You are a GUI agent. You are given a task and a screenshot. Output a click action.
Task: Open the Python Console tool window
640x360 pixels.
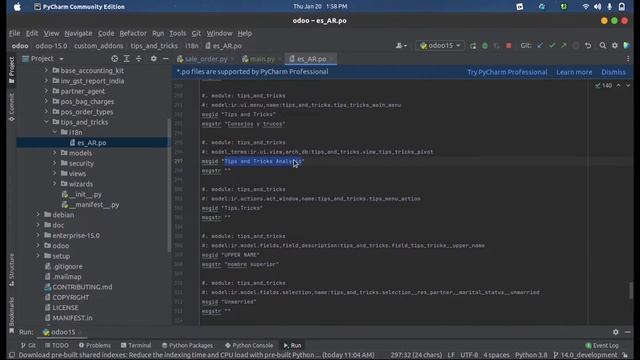pyautogui.click(x=249, y=345)
